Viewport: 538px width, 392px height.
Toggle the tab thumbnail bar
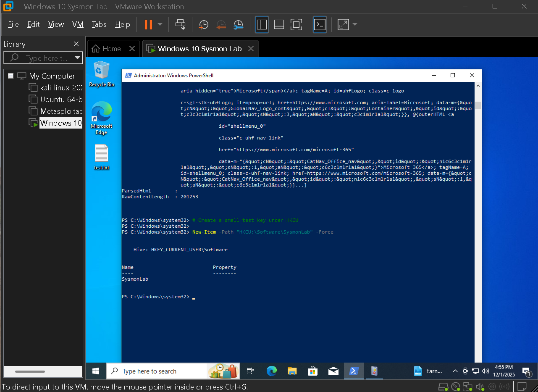[278, 24]
